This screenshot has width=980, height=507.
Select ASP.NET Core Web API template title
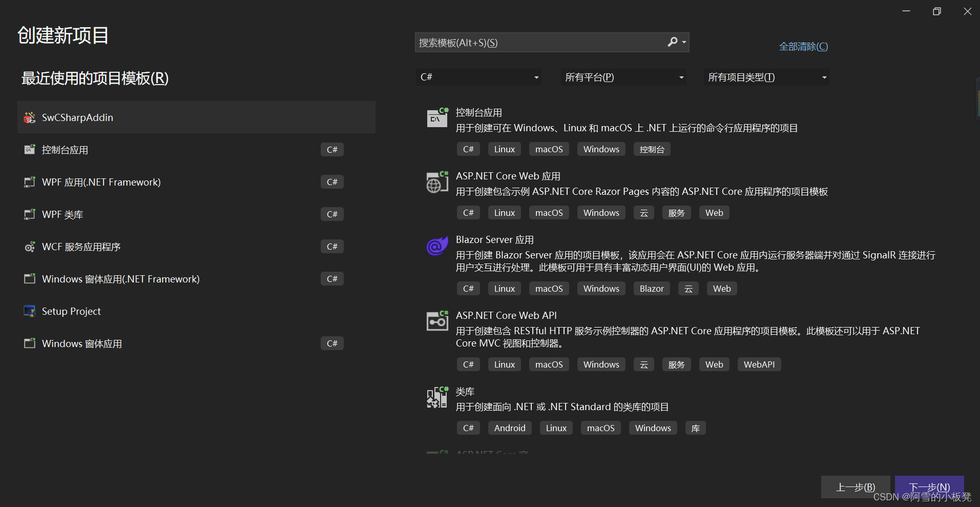point(506,316)
